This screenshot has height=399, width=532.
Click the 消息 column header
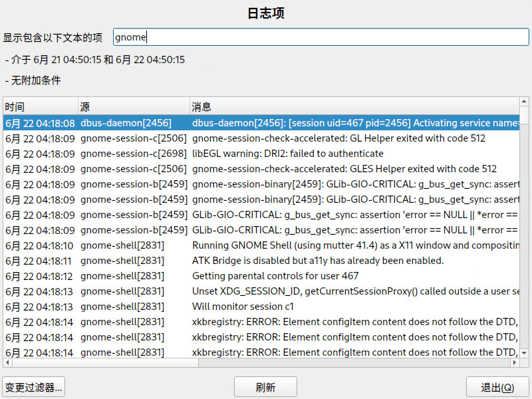coord(352,106)
